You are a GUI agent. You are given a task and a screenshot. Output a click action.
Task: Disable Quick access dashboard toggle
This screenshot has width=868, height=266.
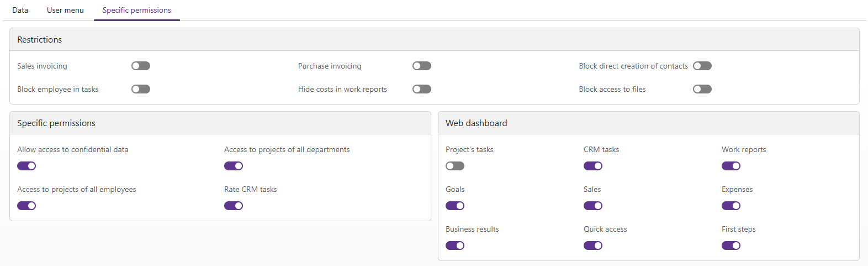(593, 246)
